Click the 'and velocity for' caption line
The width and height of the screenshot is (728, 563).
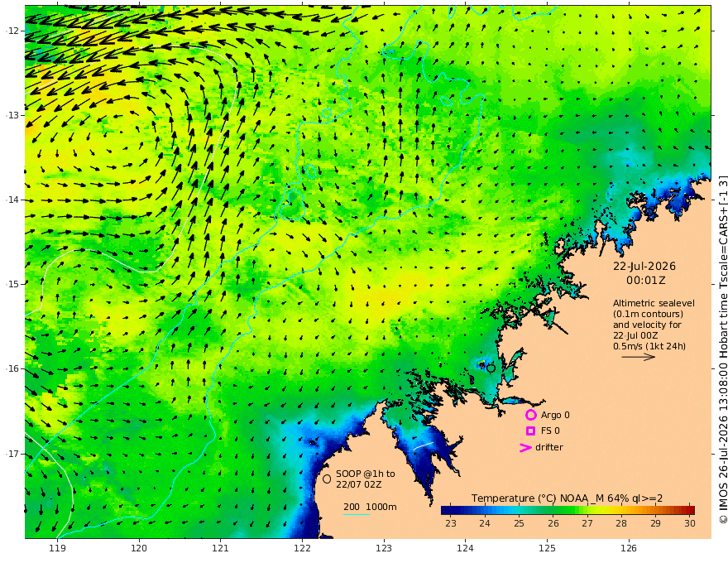click(647, 325)
